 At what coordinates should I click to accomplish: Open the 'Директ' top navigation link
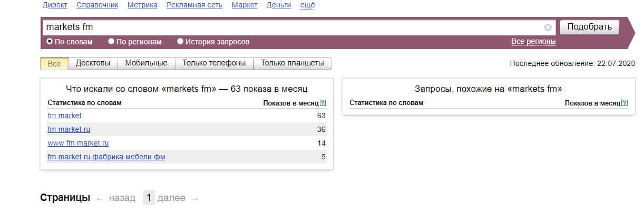54,5
